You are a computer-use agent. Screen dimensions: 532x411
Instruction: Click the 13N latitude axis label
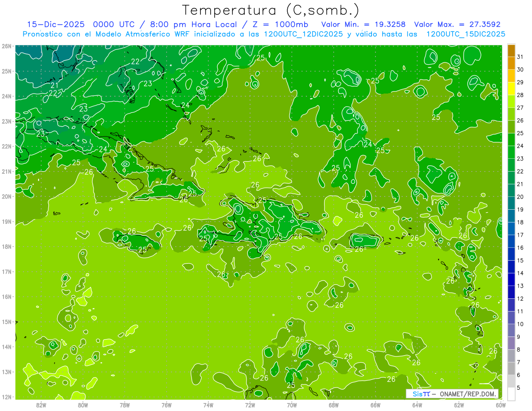(6, 372)
